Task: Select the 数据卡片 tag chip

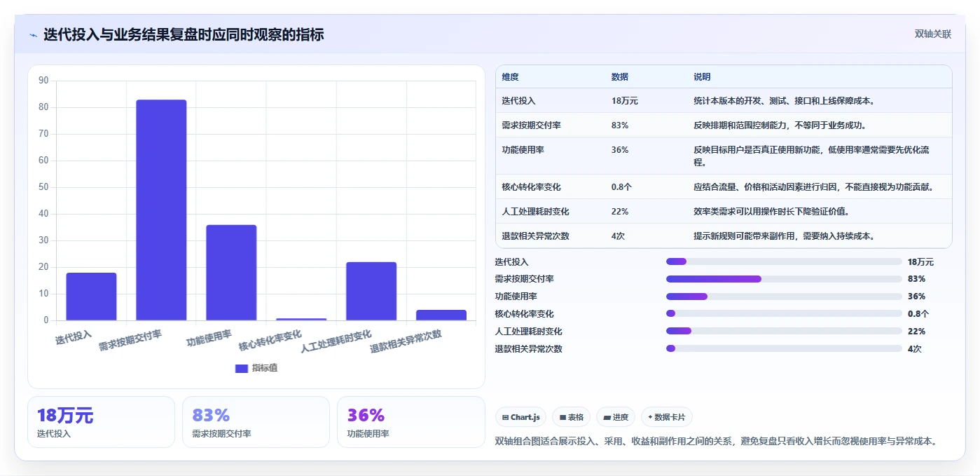Action: pyautogui.click(x=667, y=417)
